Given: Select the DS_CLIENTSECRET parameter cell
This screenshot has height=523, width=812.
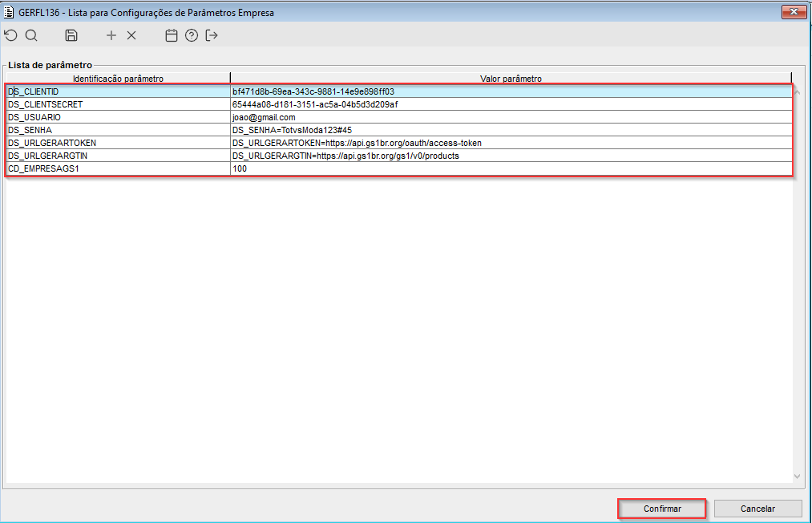Looking at the screenshot, I should pos(118,104).
